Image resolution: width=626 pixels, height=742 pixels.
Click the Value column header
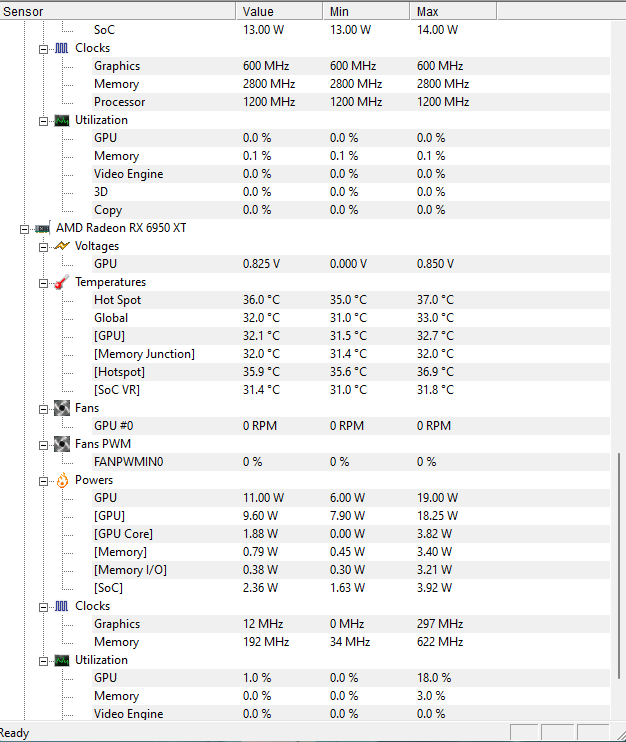279,11
